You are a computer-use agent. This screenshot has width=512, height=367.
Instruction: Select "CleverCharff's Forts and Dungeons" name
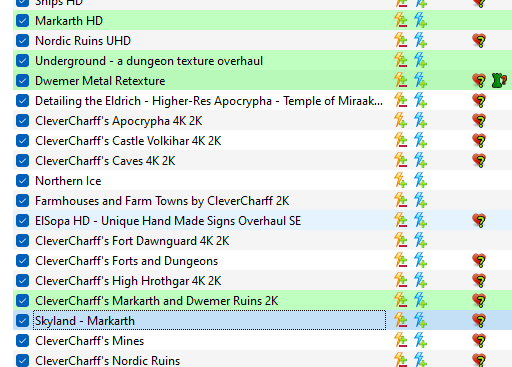coord(126,261)
